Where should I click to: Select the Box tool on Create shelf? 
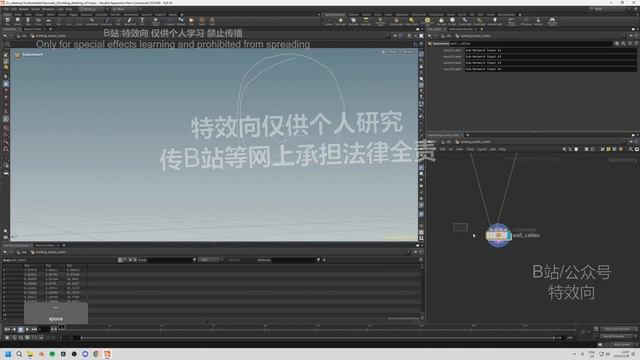click(x=7, y=21)
